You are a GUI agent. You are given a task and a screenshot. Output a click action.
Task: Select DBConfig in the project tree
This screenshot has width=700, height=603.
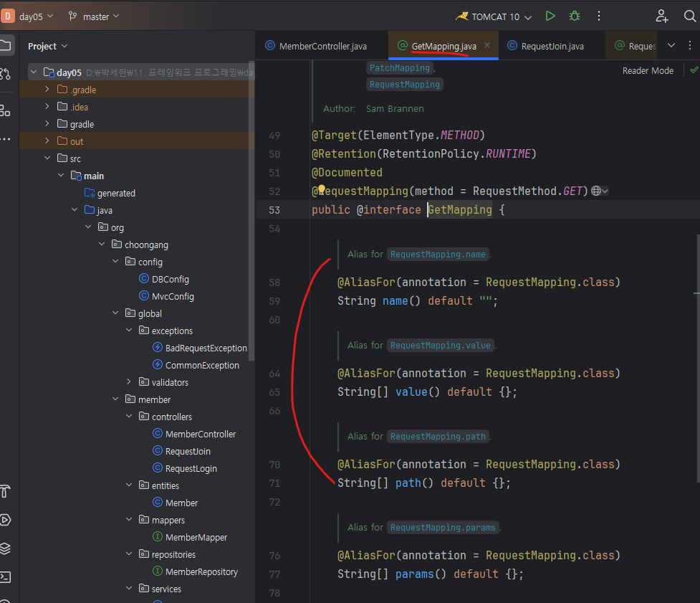pyautogui.click(x=170, y=279)
